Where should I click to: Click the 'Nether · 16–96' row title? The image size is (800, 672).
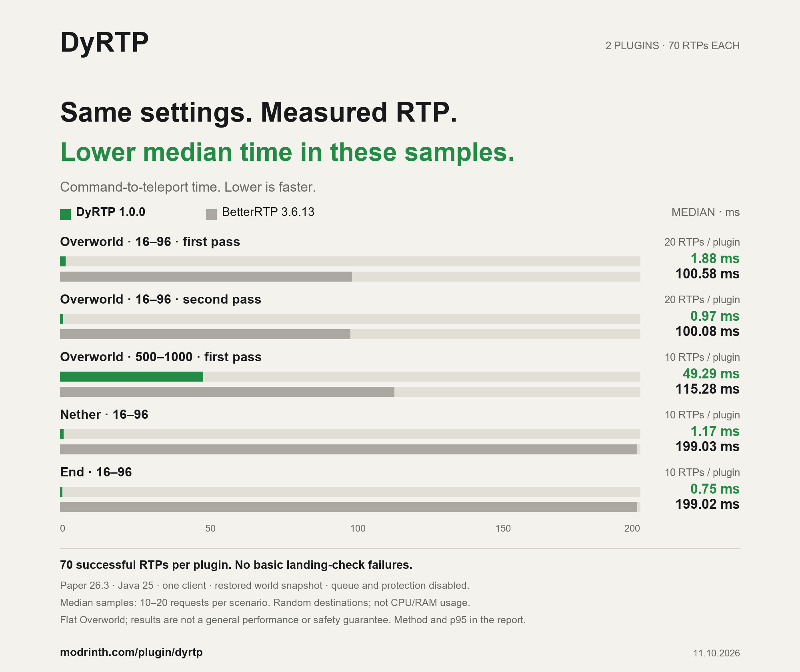(104, 415)
